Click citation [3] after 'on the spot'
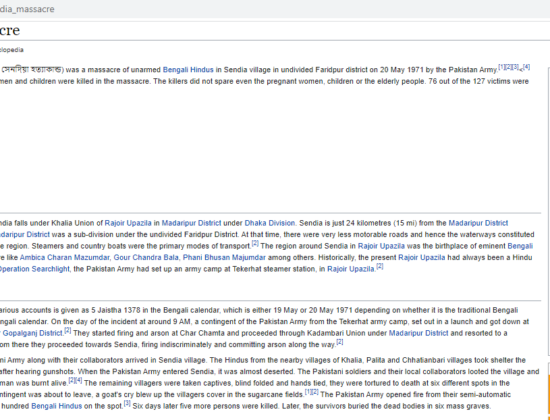This screenshot has height=420, width=550. point(127,404)
